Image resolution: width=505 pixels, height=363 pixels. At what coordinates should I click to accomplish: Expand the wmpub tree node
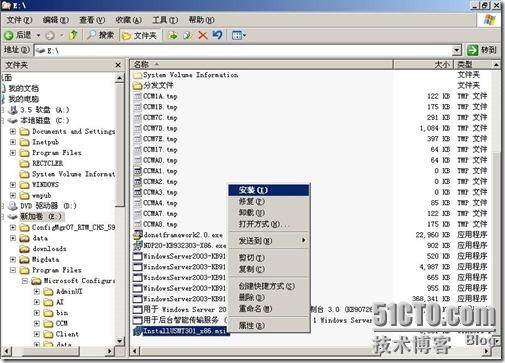pyautogui.click(x=13, y=195)
